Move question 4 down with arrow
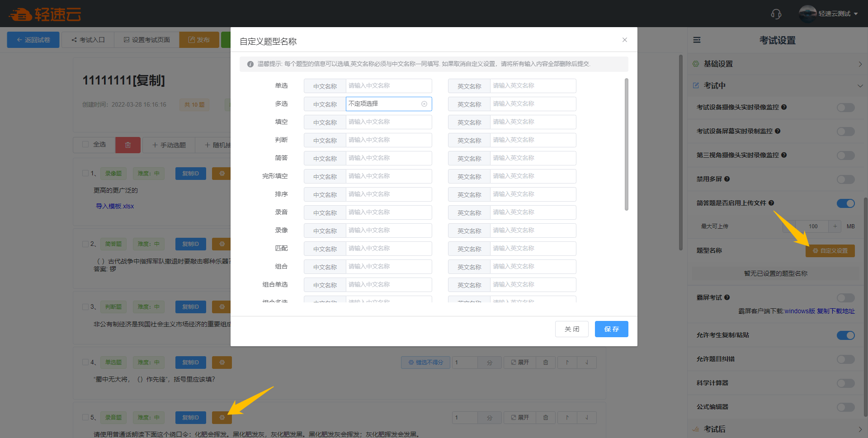 [587, 363]
